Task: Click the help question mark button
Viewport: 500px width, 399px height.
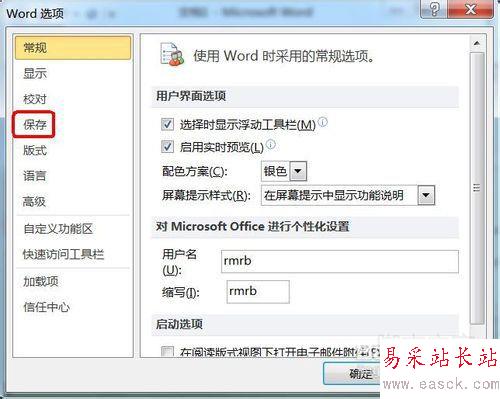Action: (x=434, y=8)
